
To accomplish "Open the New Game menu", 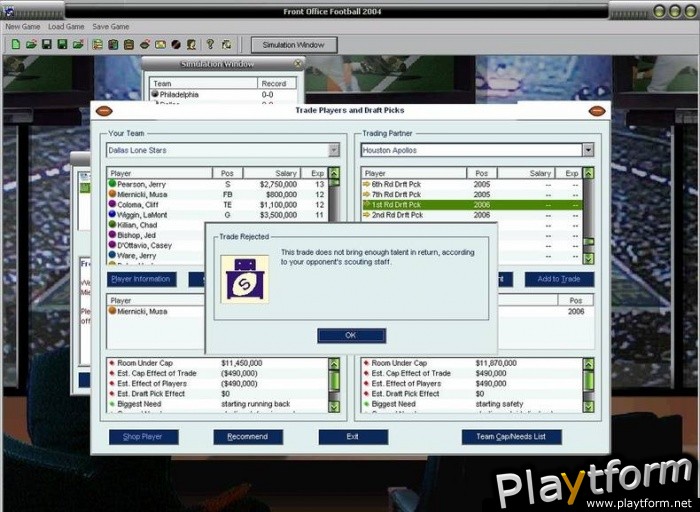I will click(23, 27).
